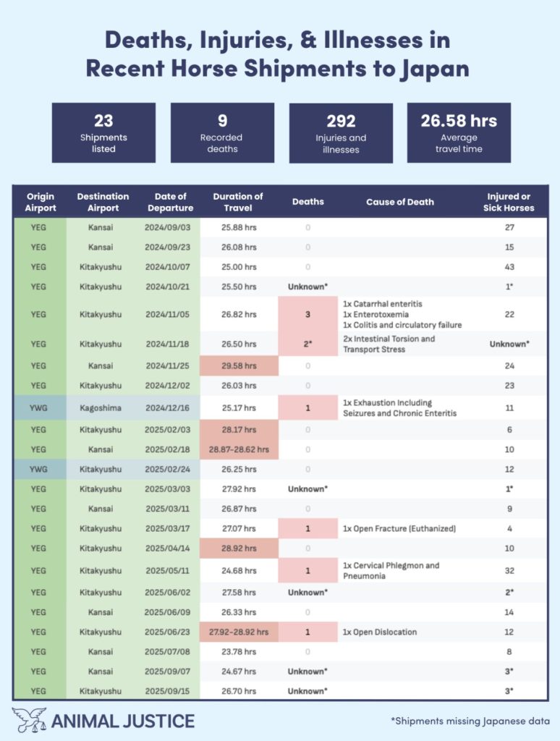Click the '28.87-28.62 hrs' duration cell
This screenshot has width=560, height=741.
pos(239,449)
